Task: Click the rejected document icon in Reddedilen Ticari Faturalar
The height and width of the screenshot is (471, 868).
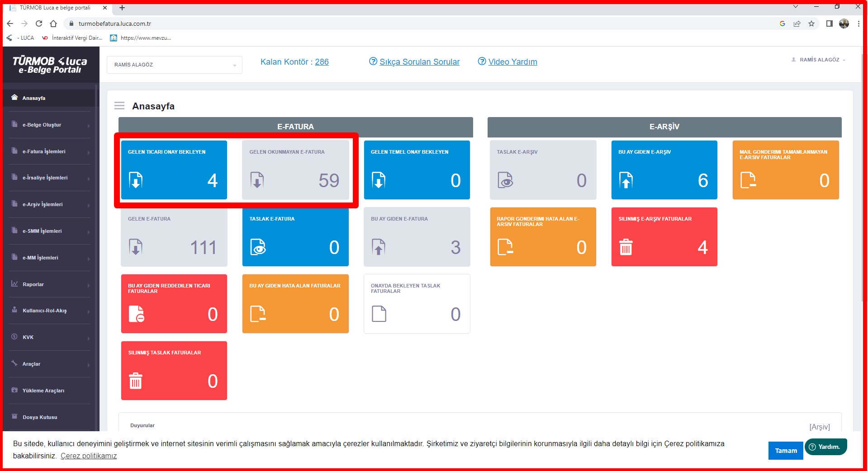Action: click(x=136, y=314)
